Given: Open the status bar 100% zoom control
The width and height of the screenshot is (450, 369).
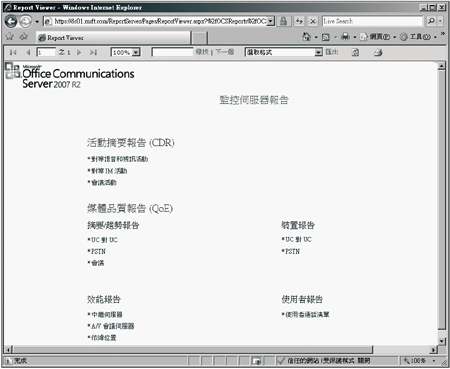Looking at the screenshot, I should [x=419, y=361].
